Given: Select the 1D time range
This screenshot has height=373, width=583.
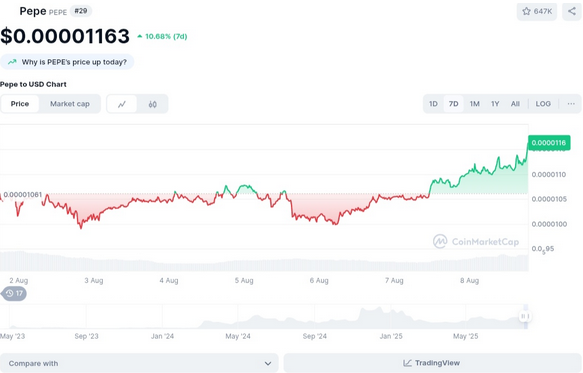Looking at the screenshot, I should [433, 104].
